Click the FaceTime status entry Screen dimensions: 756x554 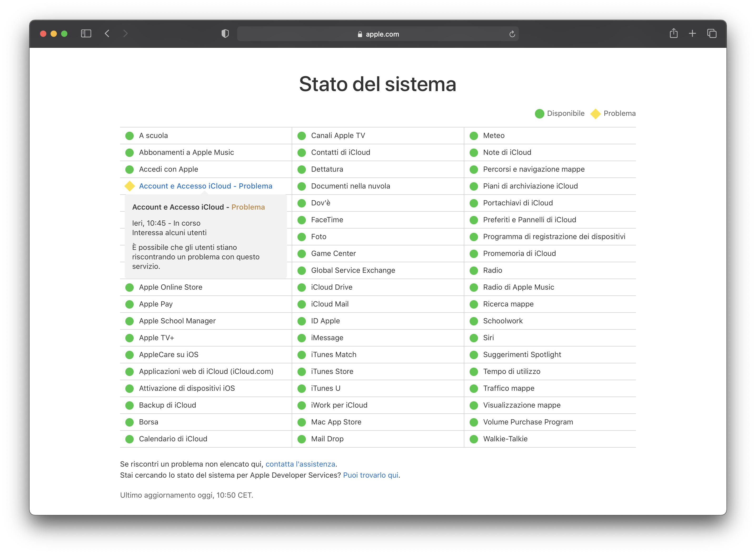[x=327, y=220]
